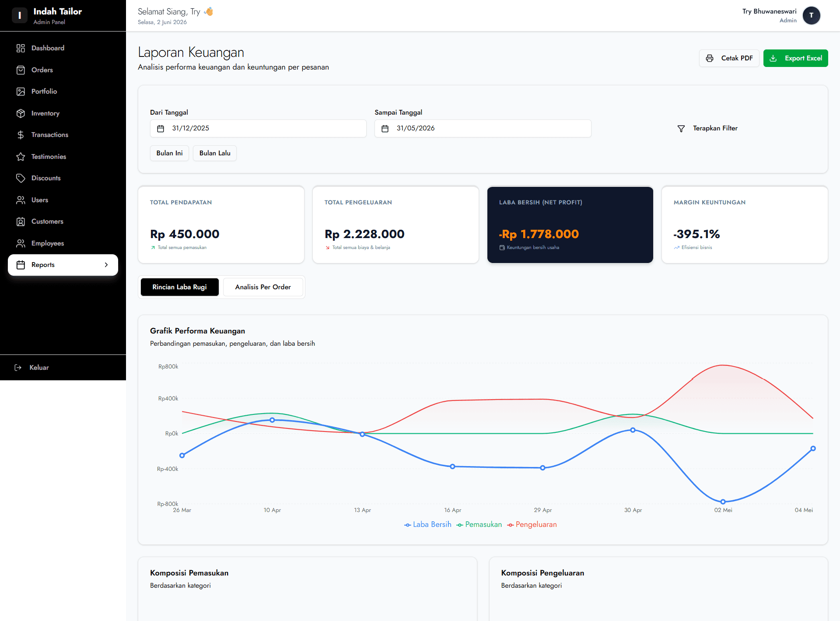Viewport: 840px width, 621px height.
Task: Click the net profit value -Rp 1.778.000
Action: (539, 234)
